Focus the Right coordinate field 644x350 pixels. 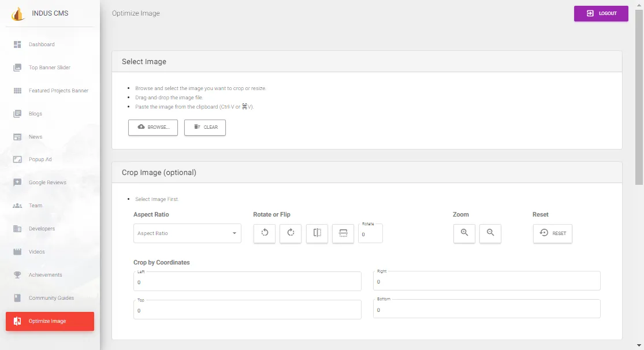[x=487, y=281]
